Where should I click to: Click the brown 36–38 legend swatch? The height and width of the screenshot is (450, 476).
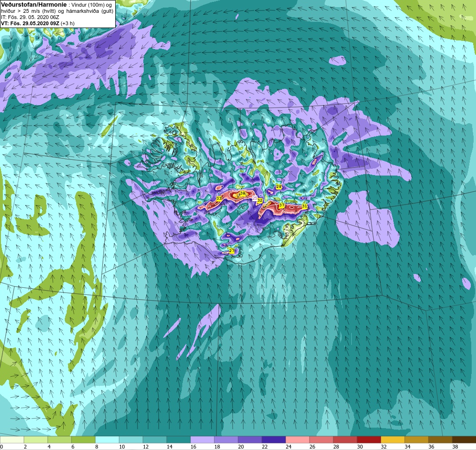(440, 440)
